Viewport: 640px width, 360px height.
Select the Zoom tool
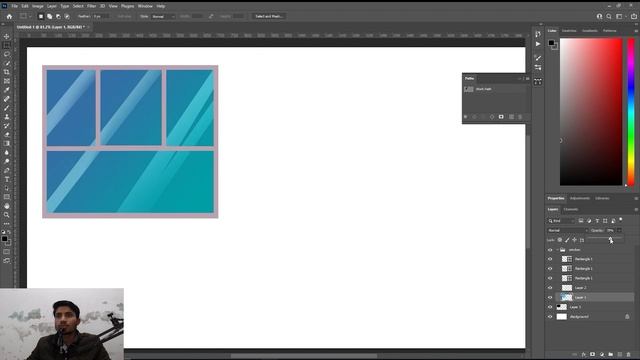click(7, 215)
